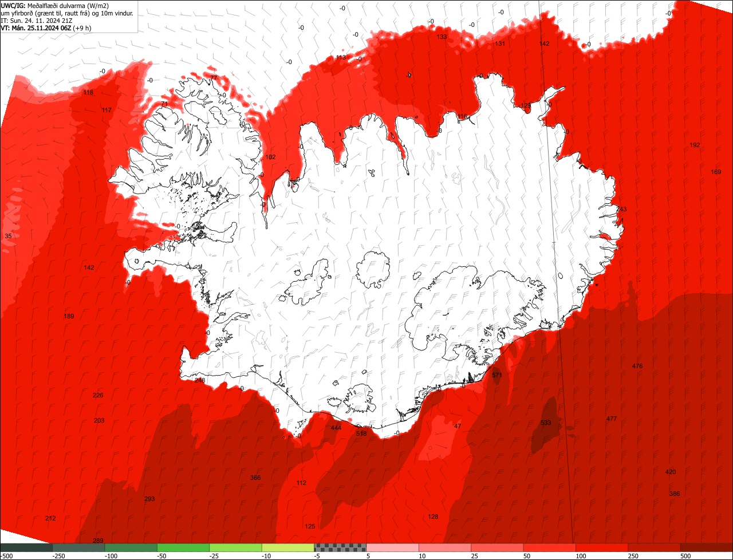Click the 118 value in the northwest
This screenshot has width=733, height=560.
(88, 92)
